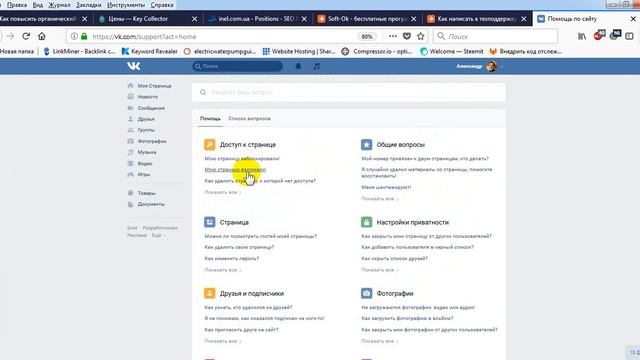Screen dimensions: 640x360
Task: Click the forward navigation arrow
Action: [11, 36]
